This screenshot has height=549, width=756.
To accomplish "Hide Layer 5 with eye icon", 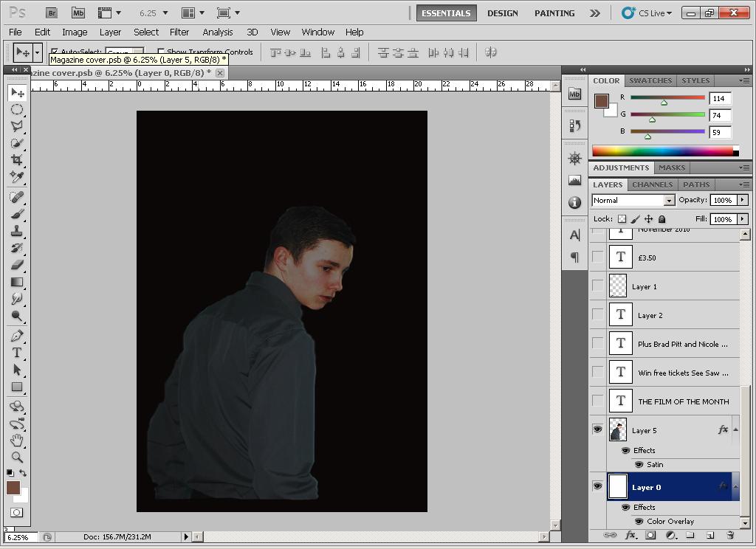I will coord(597,429).
